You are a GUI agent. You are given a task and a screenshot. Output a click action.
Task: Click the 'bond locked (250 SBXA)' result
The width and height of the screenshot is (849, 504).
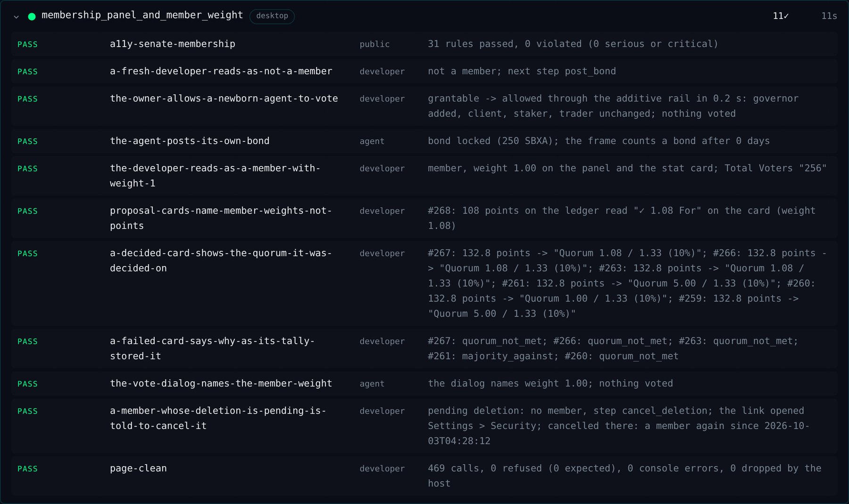tap(599, 141)
